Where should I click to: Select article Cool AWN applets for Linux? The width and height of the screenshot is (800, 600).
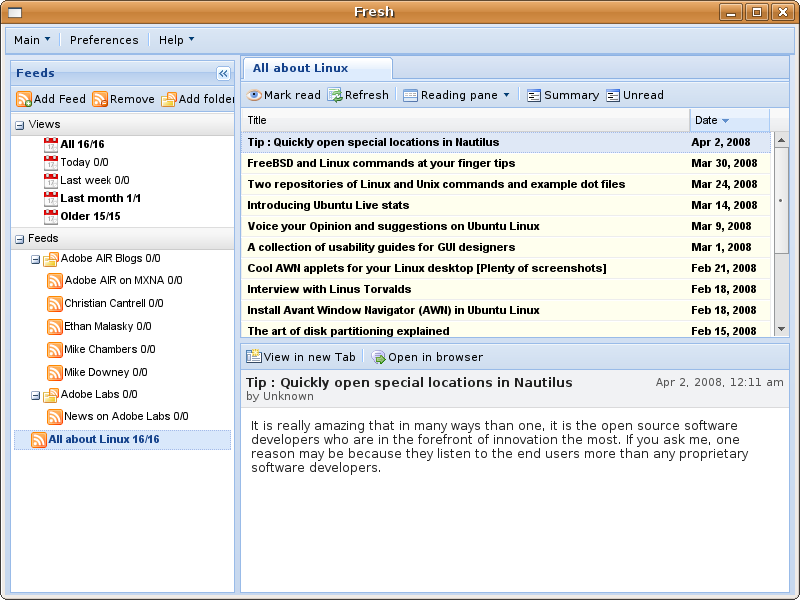pos(506,268)
